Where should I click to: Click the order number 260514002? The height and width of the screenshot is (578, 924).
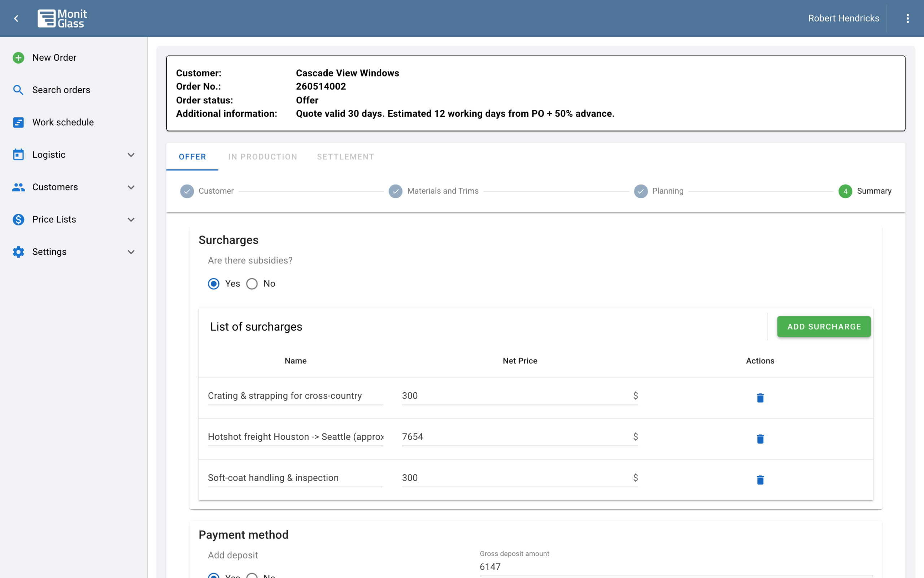pos(321,86)
